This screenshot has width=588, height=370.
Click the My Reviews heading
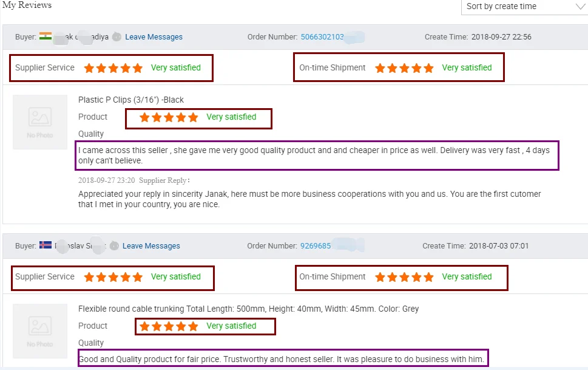(x=27, y=5)
